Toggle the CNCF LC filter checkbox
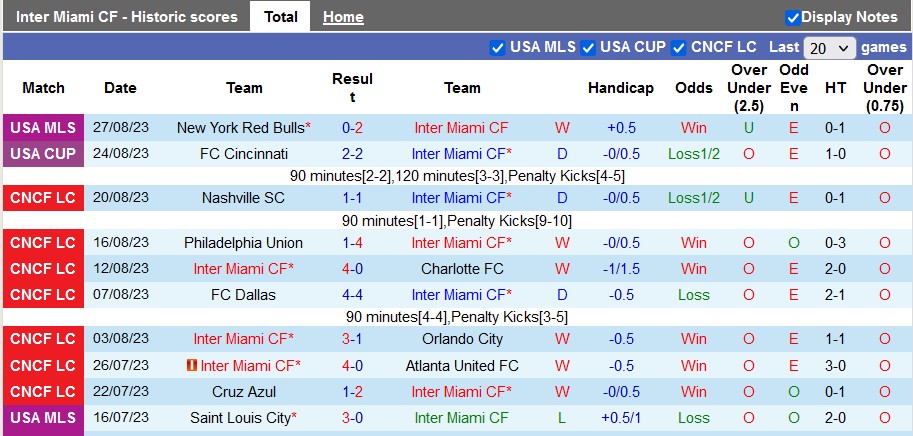 point(679,47)
